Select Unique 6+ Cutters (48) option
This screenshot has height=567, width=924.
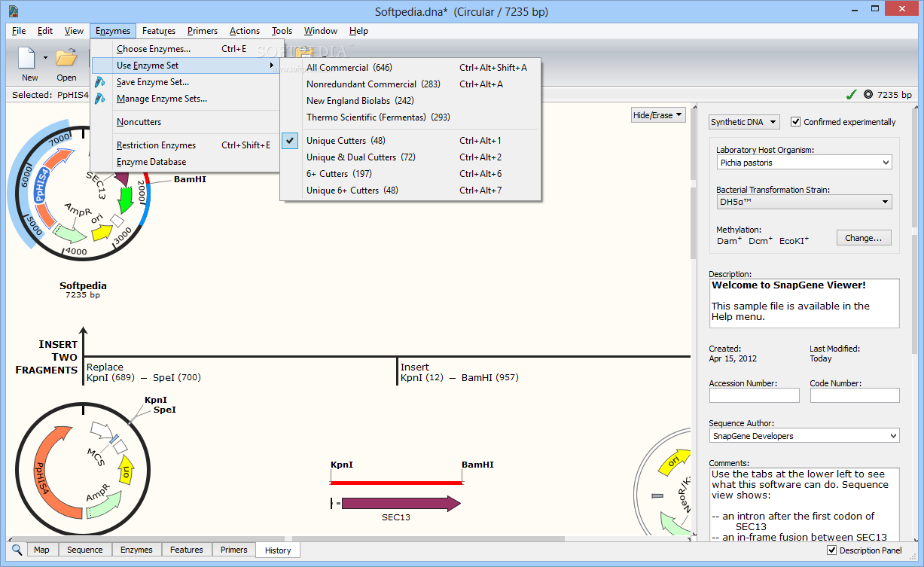(x=410, y=191)
